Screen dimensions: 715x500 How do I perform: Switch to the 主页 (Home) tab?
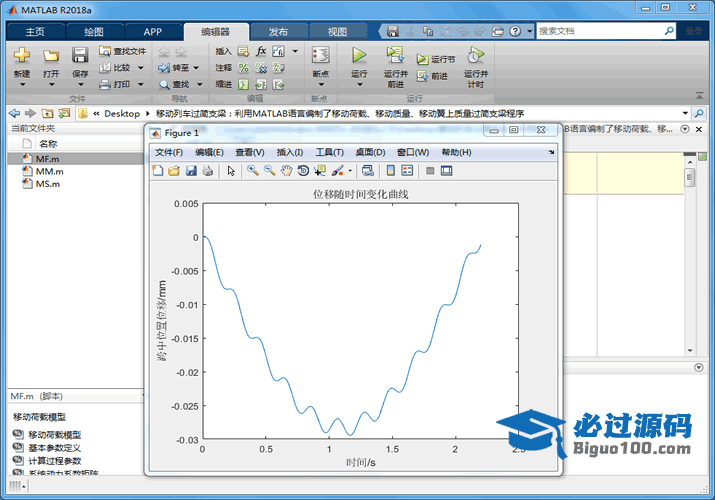pyautogui.click(x=35, y=31)
